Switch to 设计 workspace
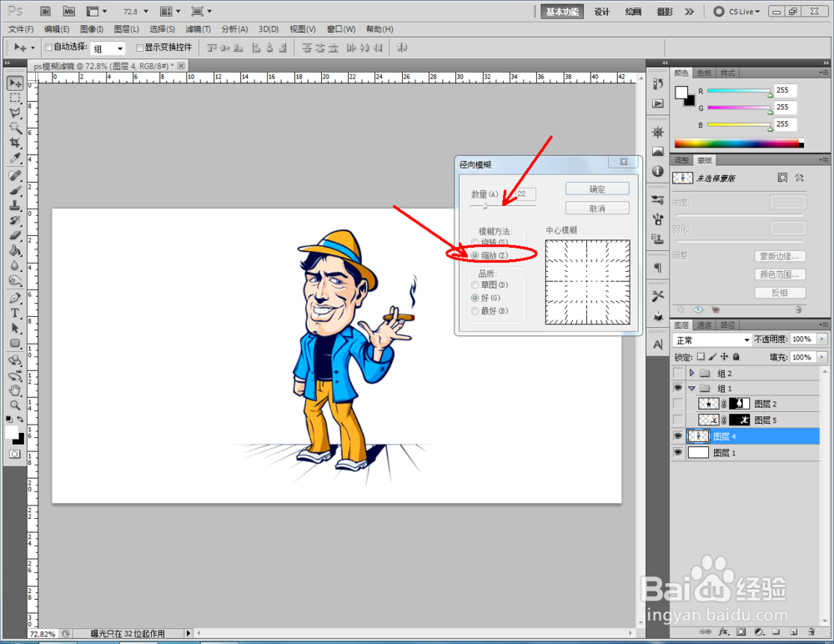The width and height of the screenshot is (834, 644). (601, 12)
